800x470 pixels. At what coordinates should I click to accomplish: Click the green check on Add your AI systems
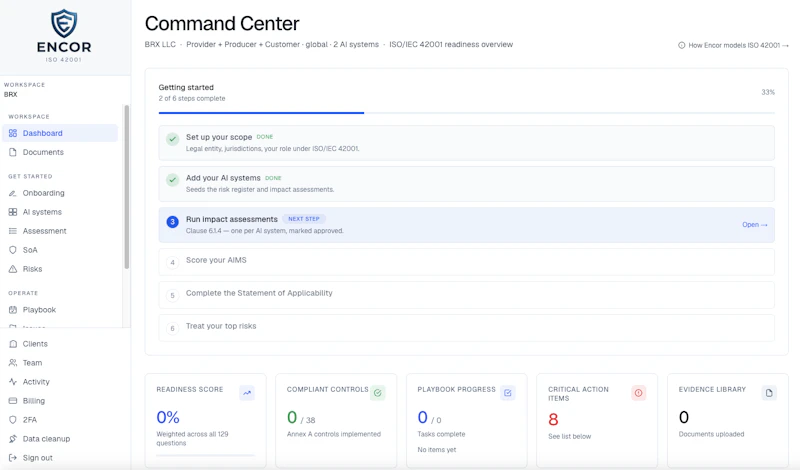[x=172, y=180]
